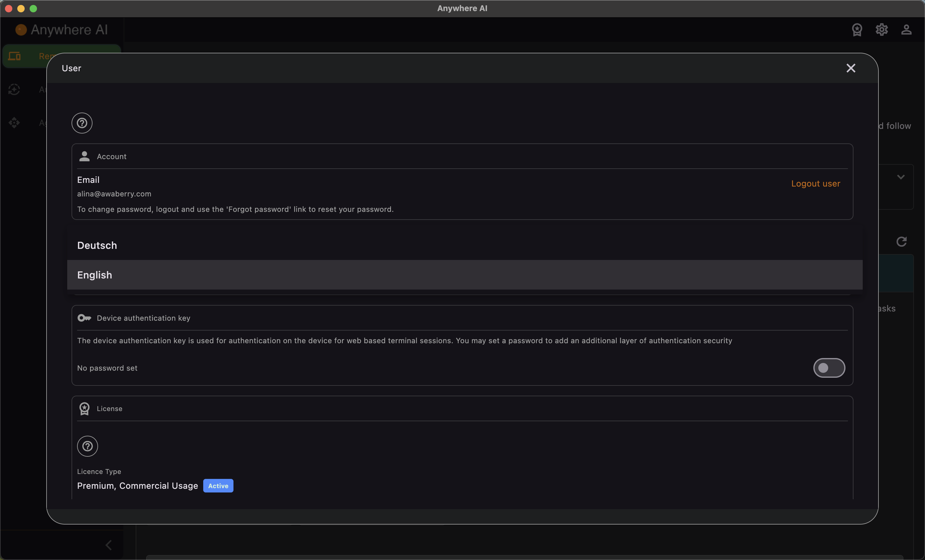Click the email alina@awaberry.com text
Screen dimensions: 925x560
coord(114,194)
